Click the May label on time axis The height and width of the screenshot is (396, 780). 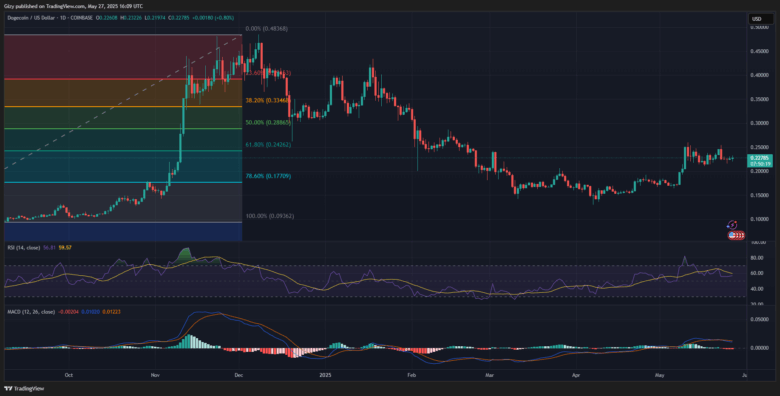coord(660,374)
